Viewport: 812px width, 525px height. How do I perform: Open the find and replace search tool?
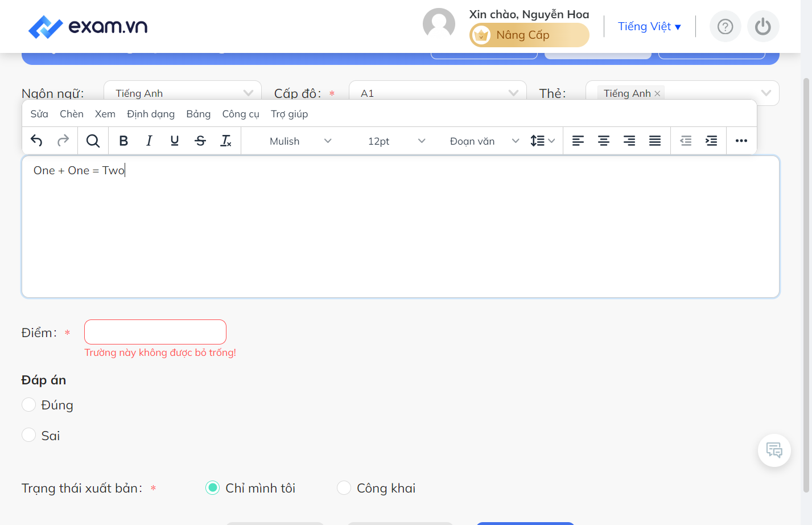(x=93, y=141)
